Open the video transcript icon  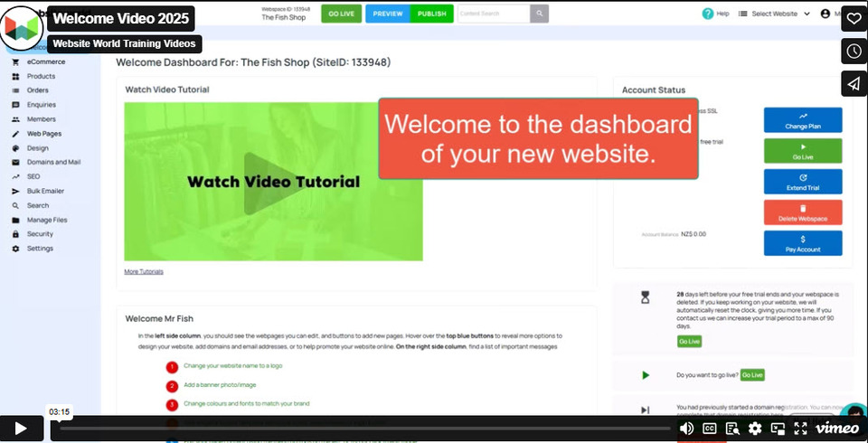(x=732, y=429)
